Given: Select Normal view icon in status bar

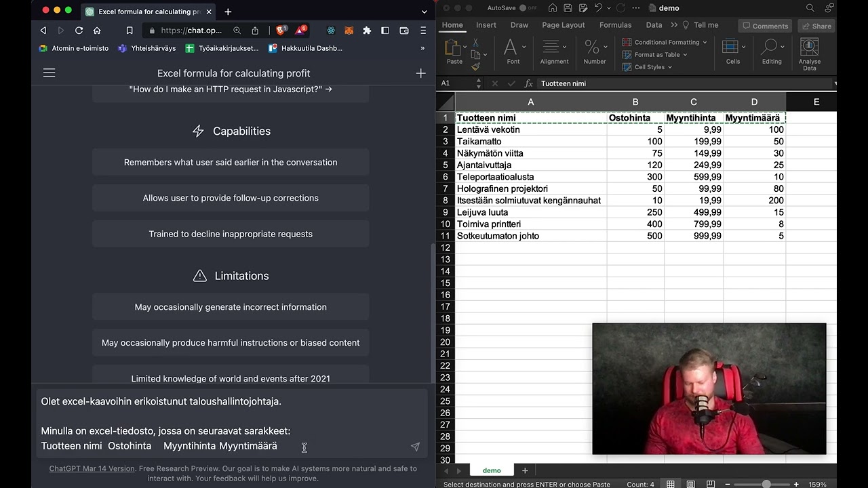Looking at the screenshot, I should coord(670,484).
